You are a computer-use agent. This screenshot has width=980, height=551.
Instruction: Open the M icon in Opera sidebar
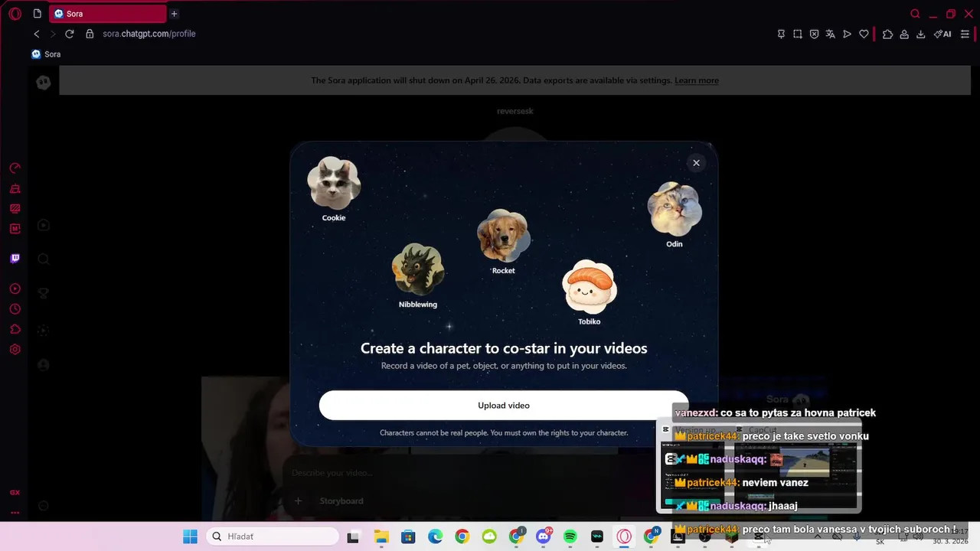point(15,228)
